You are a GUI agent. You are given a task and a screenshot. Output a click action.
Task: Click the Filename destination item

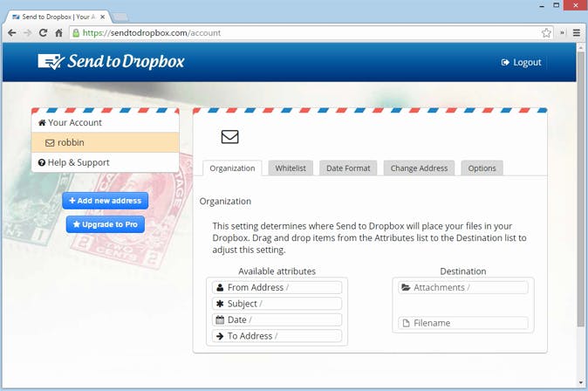(463, 323)
